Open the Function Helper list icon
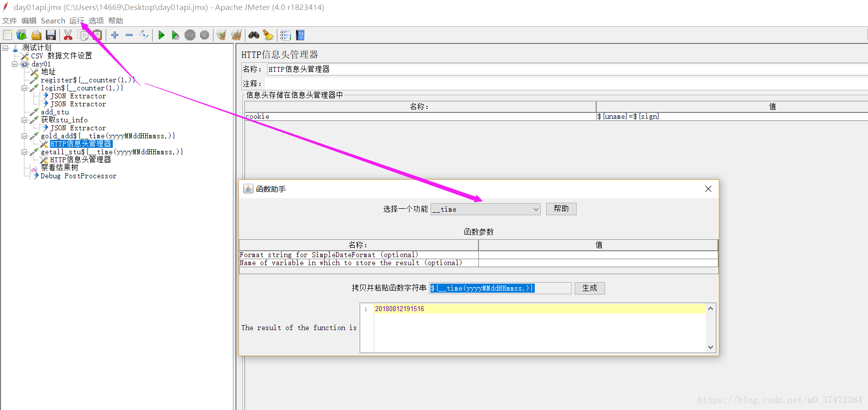 pos(285,35)
